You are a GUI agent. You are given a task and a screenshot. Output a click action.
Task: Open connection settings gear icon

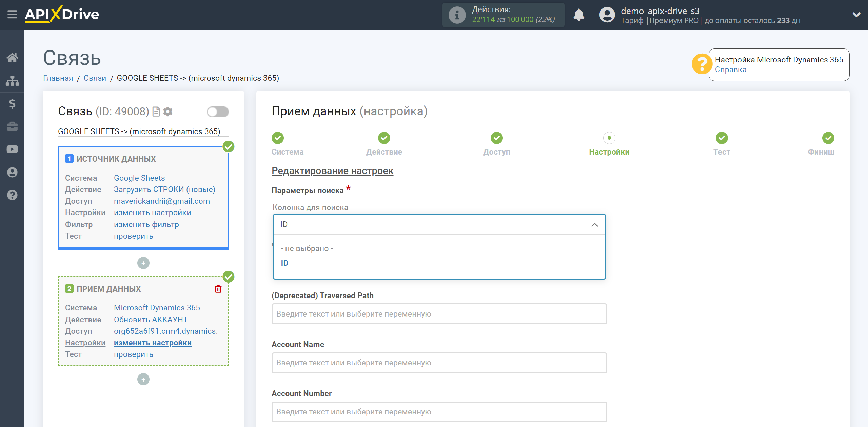pyautogui.click(x=168, y=111)
